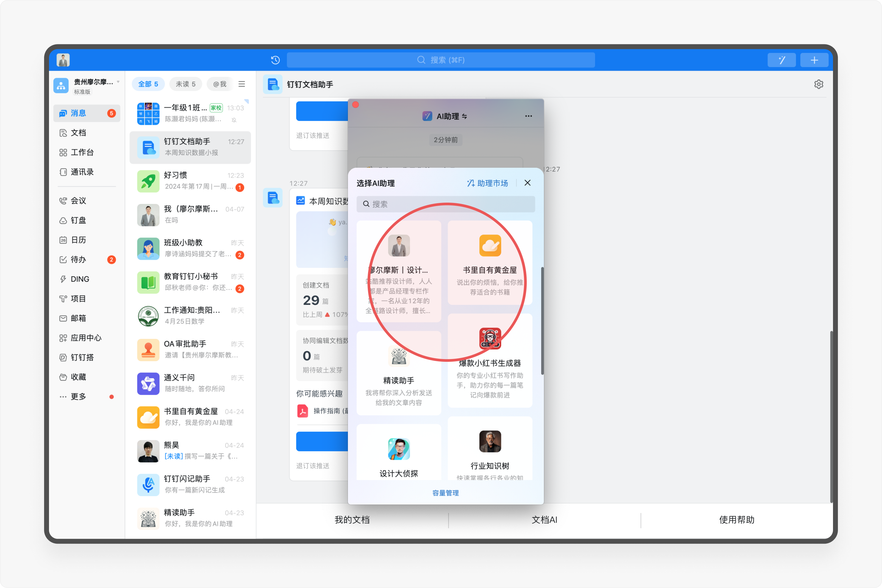Click scrollbar in AI assistant list
This screenshot has width=882, height=588.
(542, 320)
